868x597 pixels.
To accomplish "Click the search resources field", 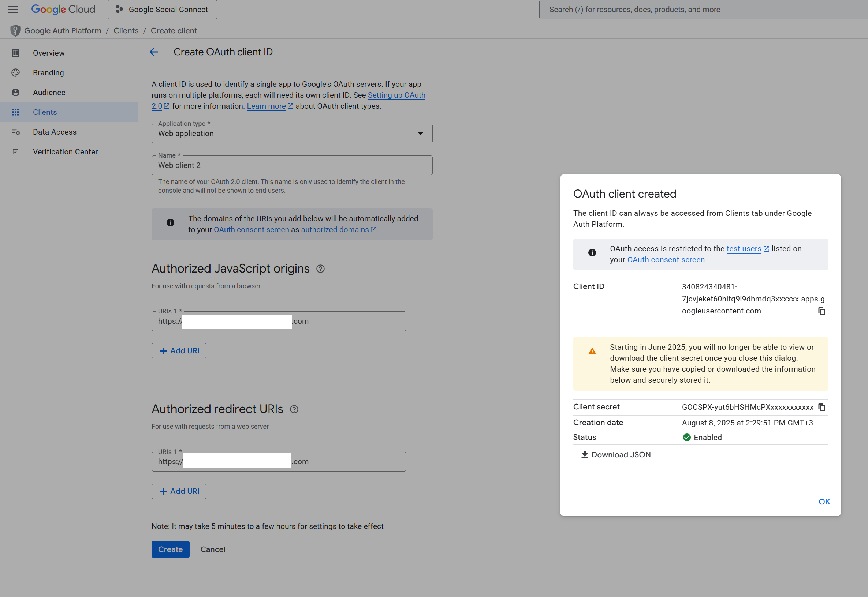I will (x=703, y=10).
